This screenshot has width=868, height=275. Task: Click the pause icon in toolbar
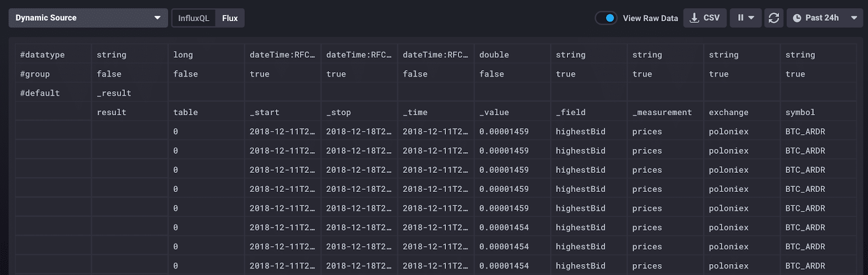[741, 18]
